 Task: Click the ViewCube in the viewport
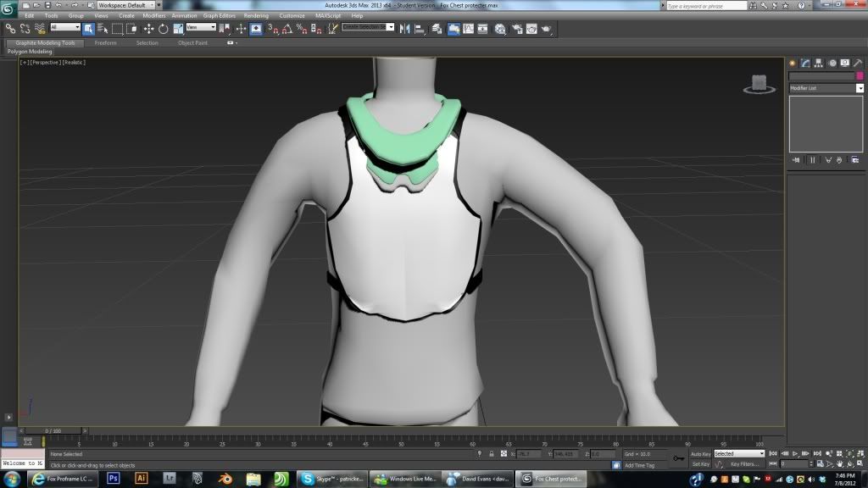pyautogui.click(x=759, y=84)
